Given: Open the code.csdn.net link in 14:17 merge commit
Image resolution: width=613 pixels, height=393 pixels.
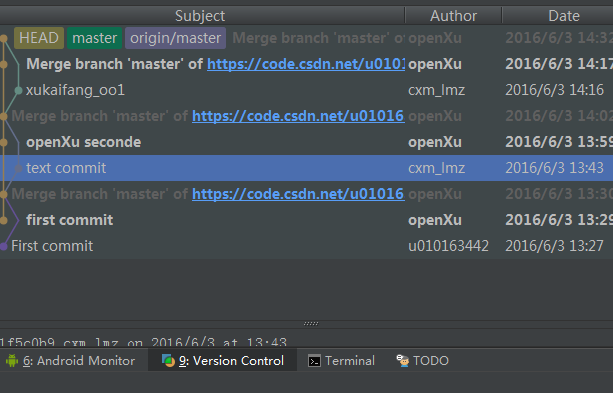Looking at the screenshot, I should (306, 64).
